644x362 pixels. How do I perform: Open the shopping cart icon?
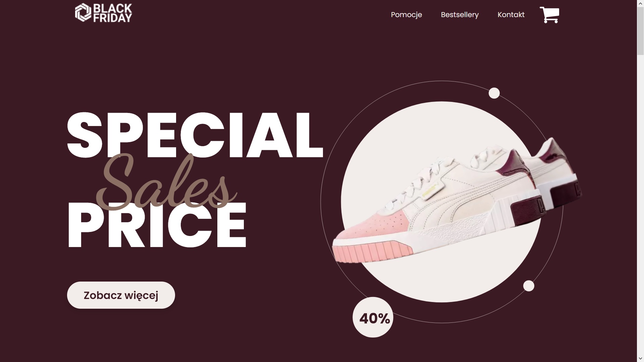tap(549, 15)
